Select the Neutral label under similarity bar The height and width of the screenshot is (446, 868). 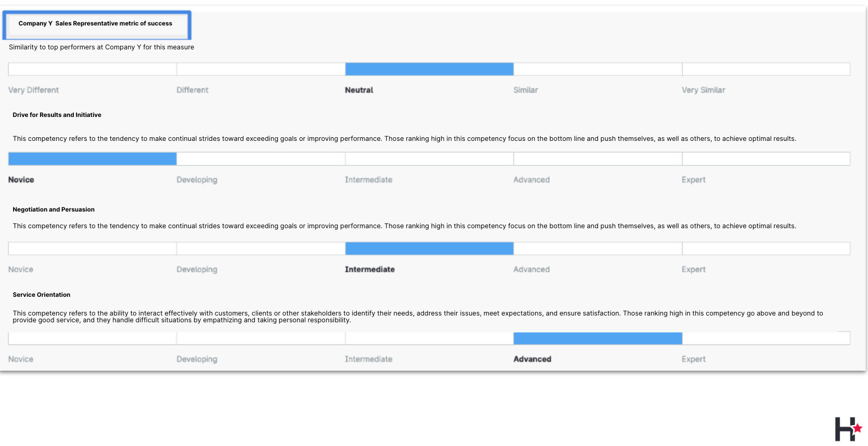coord(359,90)
